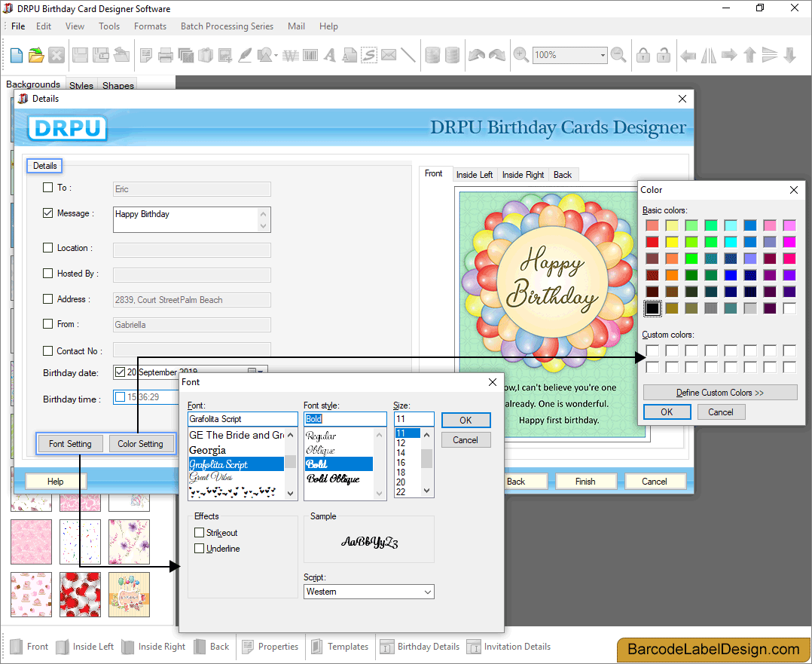The image size is (812, 664).
Task: Click the New document toolbar icon
Action: coord(17,55)
